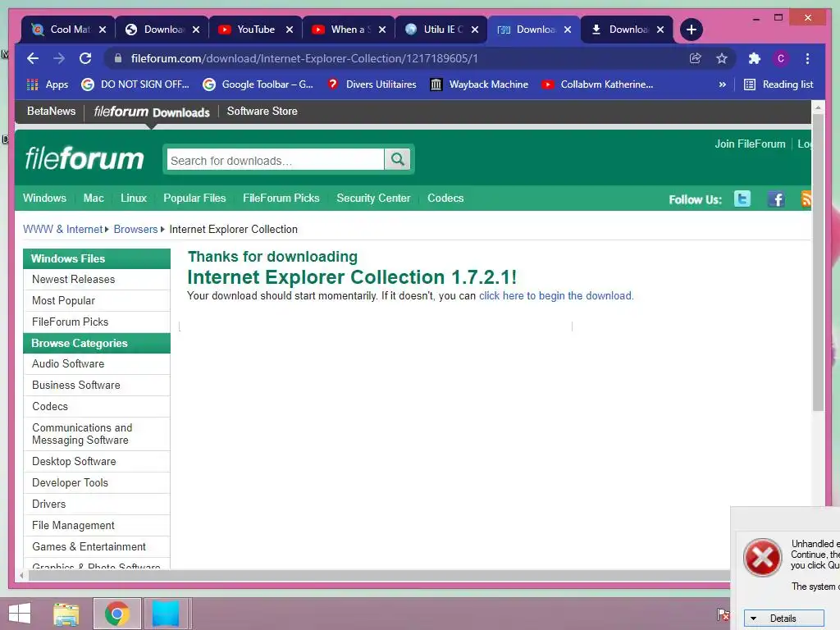The width and height of the screenshot is (840, 630).
Task: Open the Mac nav category
Action: point(94,198)
